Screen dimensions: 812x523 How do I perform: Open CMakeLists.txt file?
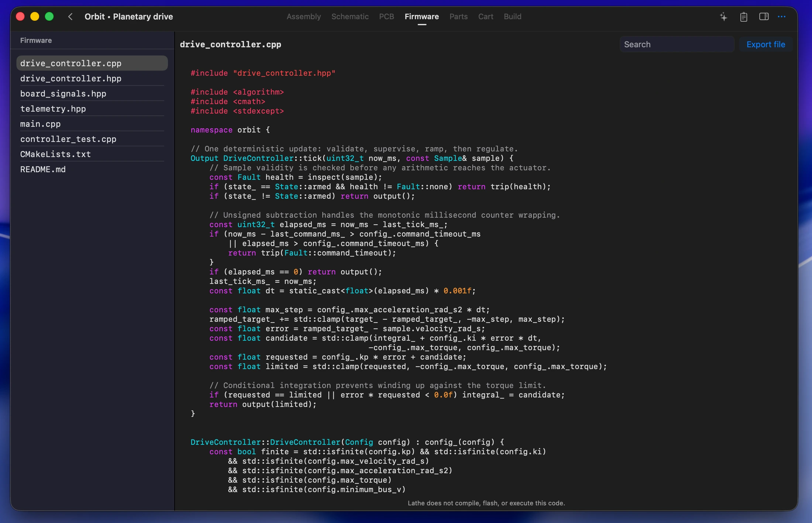pos(92,154)
